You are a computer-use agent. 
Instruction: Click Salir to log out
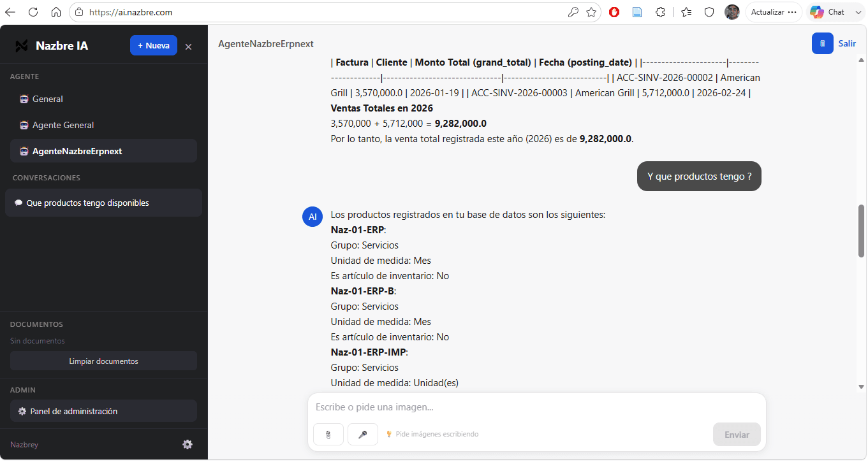point(847,43)
